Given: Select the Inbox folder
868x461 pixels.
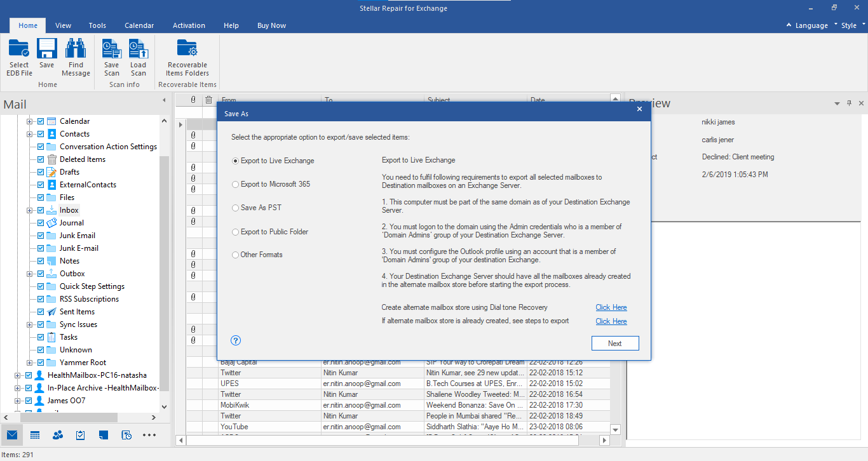Looking at the screenshot, I should tap(69, 210).
